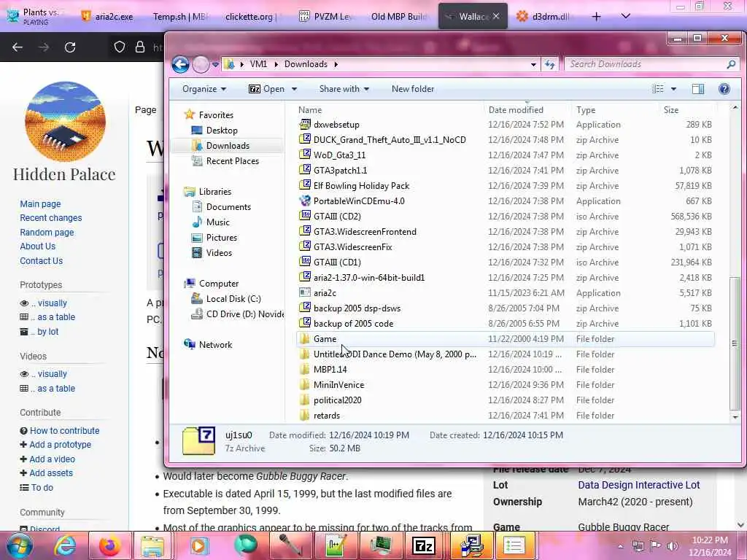Open new browser tab with plus
Viewport: 747px width, 560px height.
tap(596, 17)
